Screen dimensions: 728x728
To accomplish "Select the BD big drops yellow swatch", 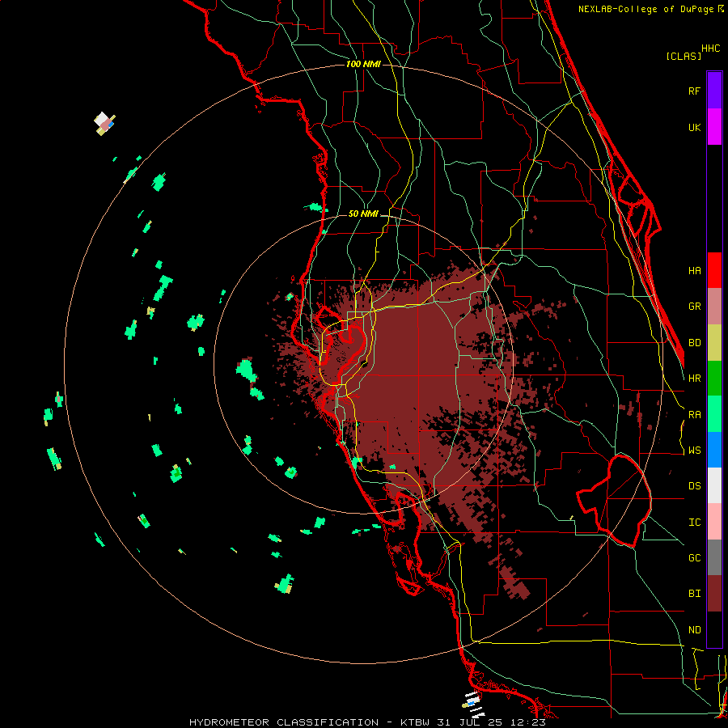I will click(714, 343).
